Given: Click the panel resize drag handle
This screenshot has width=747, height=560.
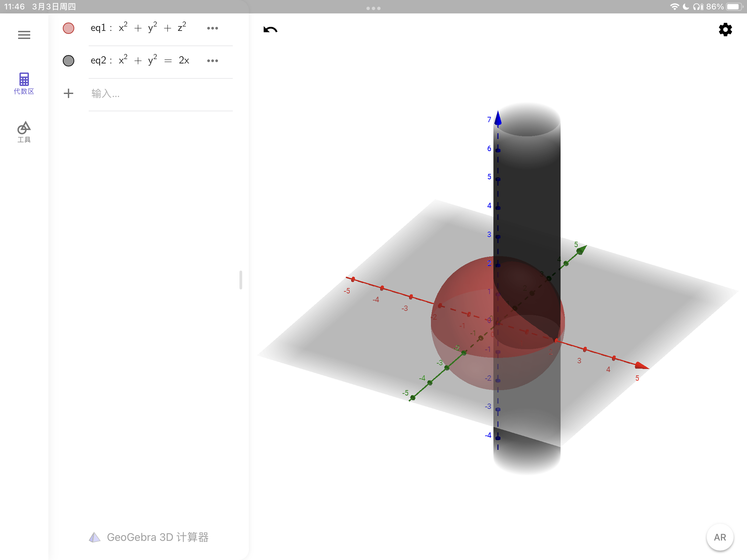Looking at the screenshot, I should pos(241,280).
